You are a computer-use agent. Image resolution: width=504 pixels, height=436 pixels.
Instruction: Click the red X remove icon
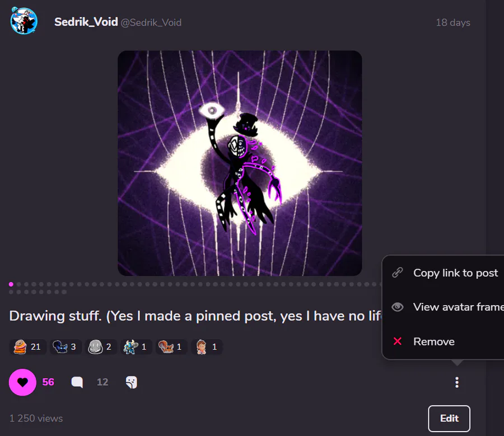point(398,341)
